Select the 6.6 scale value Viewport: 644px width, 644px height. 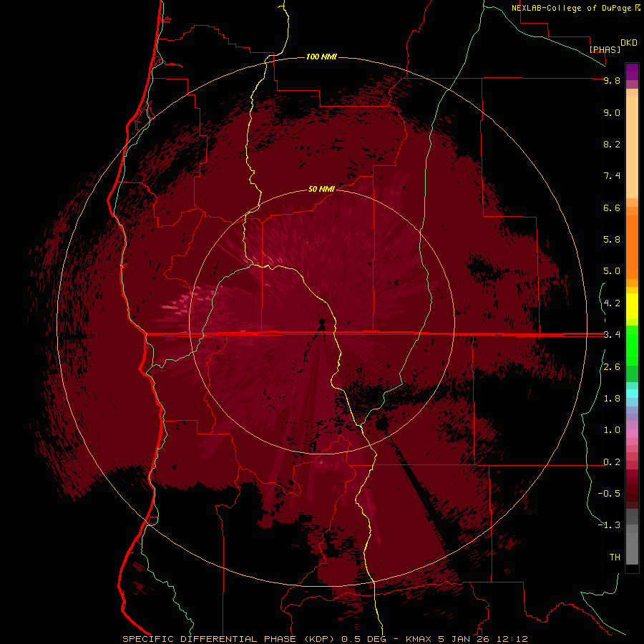click(x=612, y=208)
